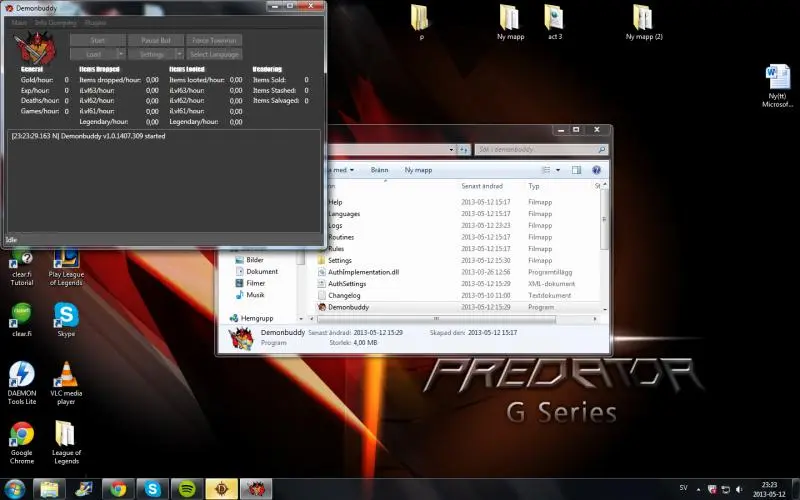The image size is (800, 500).
Task: Click Ny mapp in Explorer toolbar
Action: 418,170
